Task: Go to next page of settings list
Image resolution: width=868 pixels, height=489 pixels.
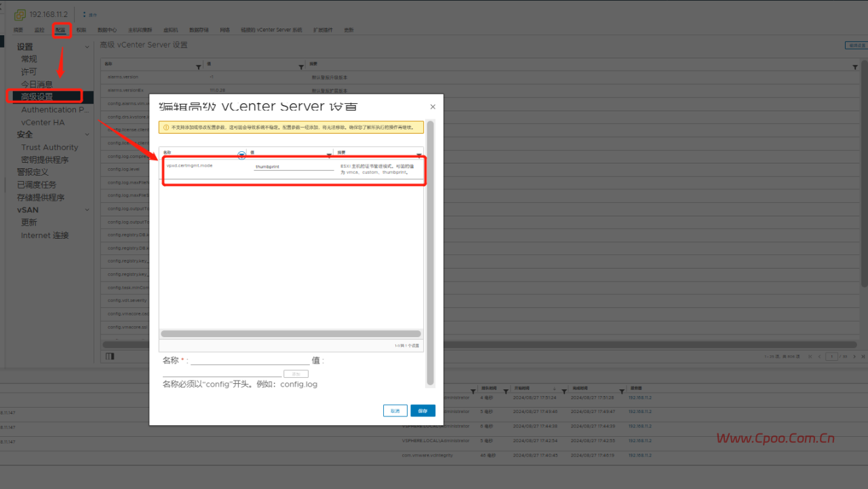Action: (854, 356)
